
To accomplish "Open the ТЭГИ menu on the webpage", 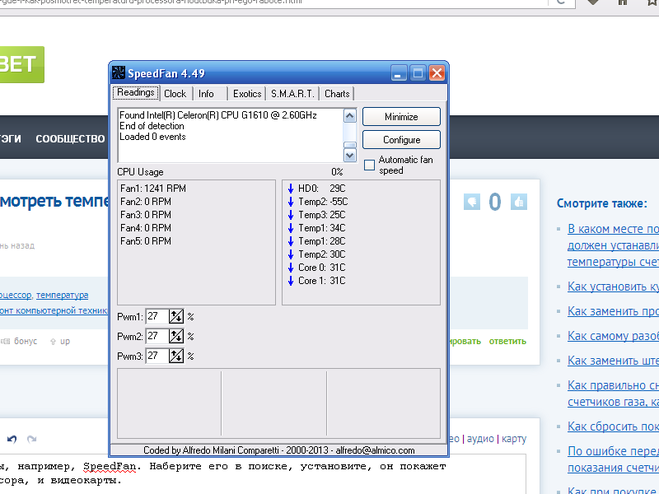I will (x=11, y=139).
